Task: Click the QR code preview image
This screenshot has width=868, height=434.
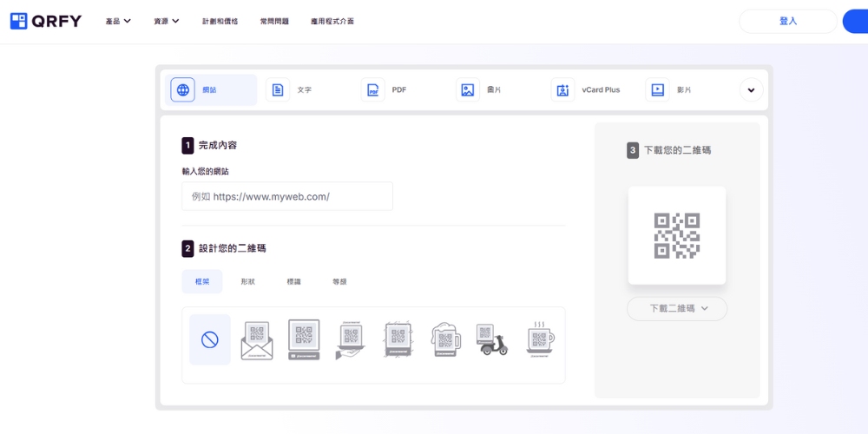Action: 677,236
